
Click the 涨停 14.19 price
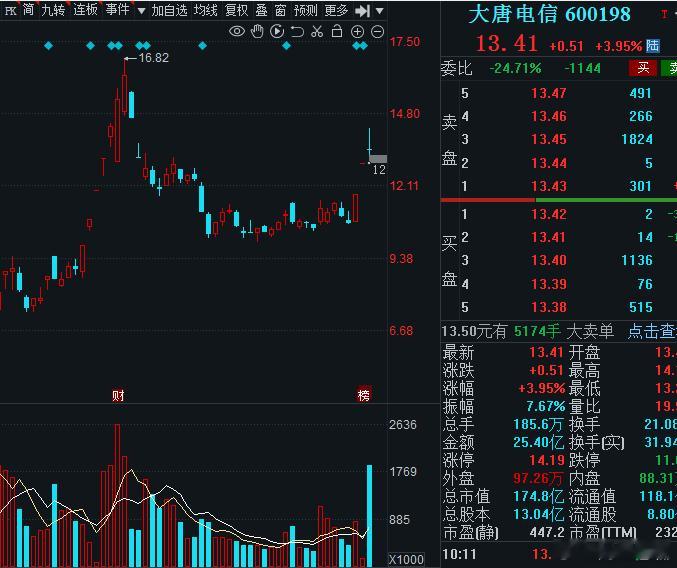546,461
